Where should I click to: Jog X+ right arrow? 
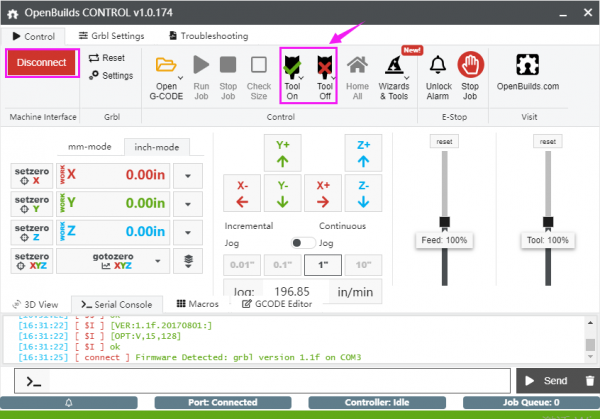point(323,193)
